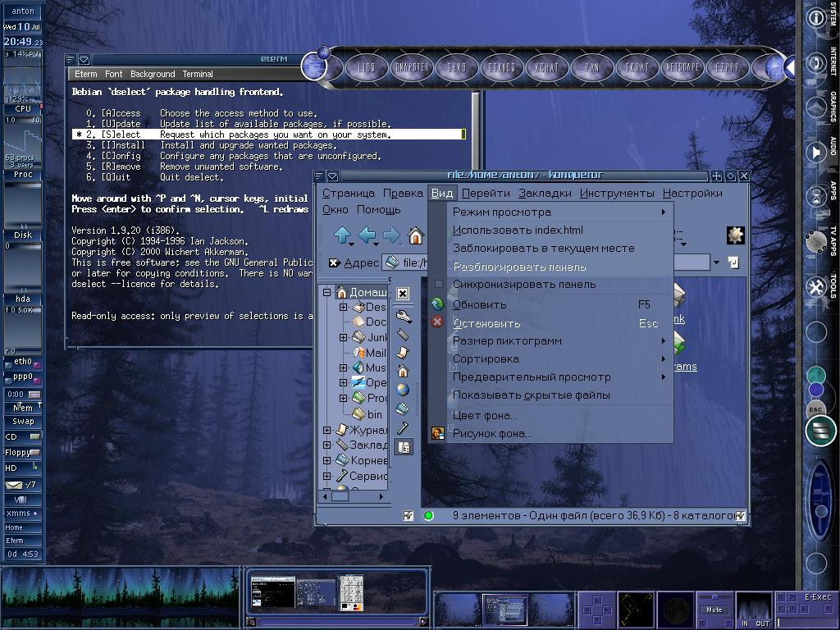Toggle Использовать index.html option

click(518, 231)
